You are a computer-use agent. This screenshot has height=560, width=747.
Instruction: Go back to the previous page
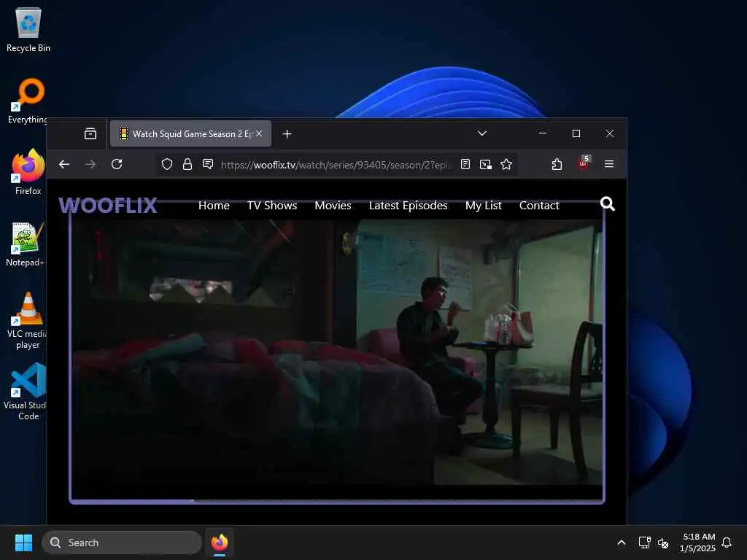coord(64,164)
